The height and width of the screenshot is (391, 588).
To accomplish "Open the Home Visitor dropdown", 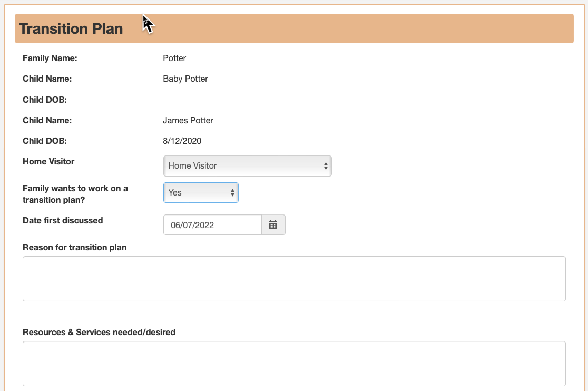I will point(248,165).
